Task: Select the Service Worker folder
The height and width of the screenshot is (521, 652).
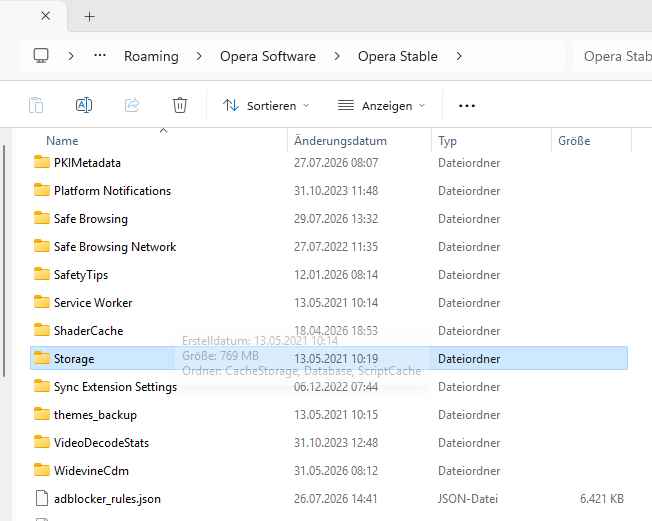Action: 328,303
